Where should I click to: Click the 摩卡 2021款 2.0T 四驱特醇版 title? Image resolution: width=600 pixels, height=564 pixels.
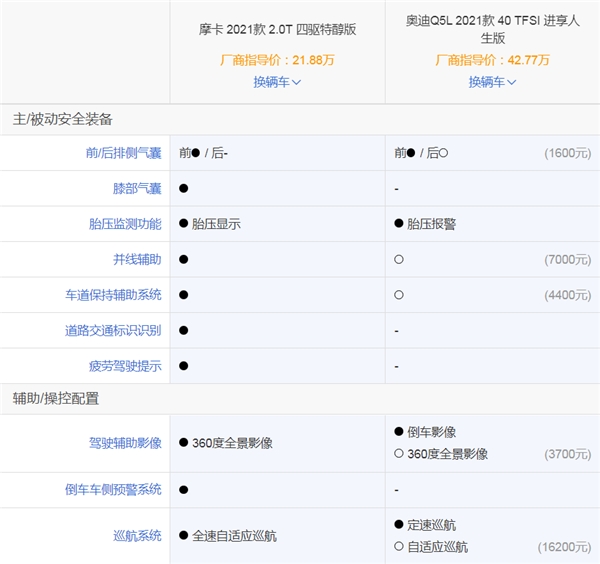pyautogui.click(x=277, y=29)
